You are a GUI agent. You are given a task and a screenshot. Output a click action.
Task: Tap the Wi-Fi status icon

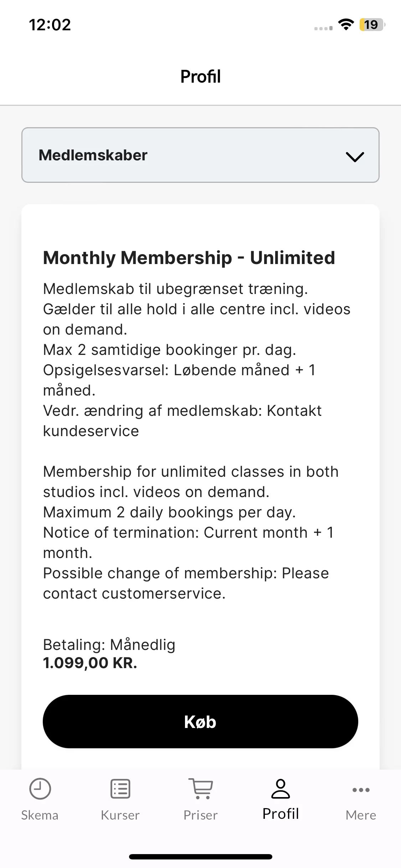[x=346, y=25]
